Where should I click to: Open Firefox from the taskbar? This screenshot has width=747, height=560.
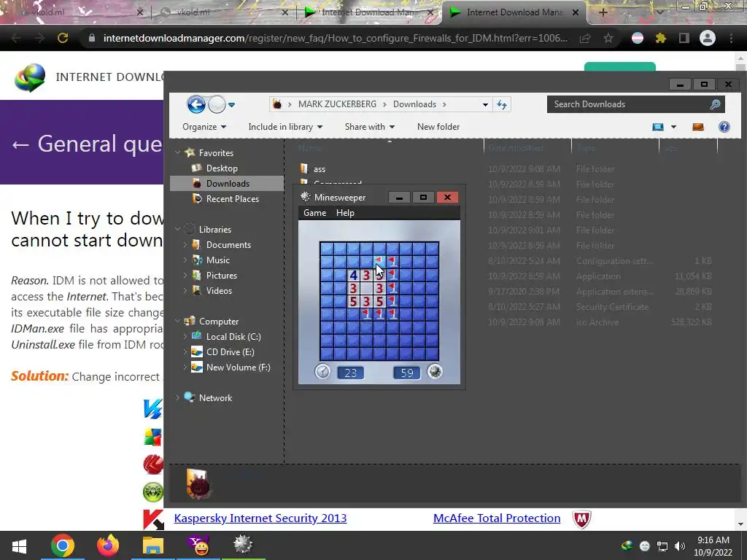pos(108,545)
